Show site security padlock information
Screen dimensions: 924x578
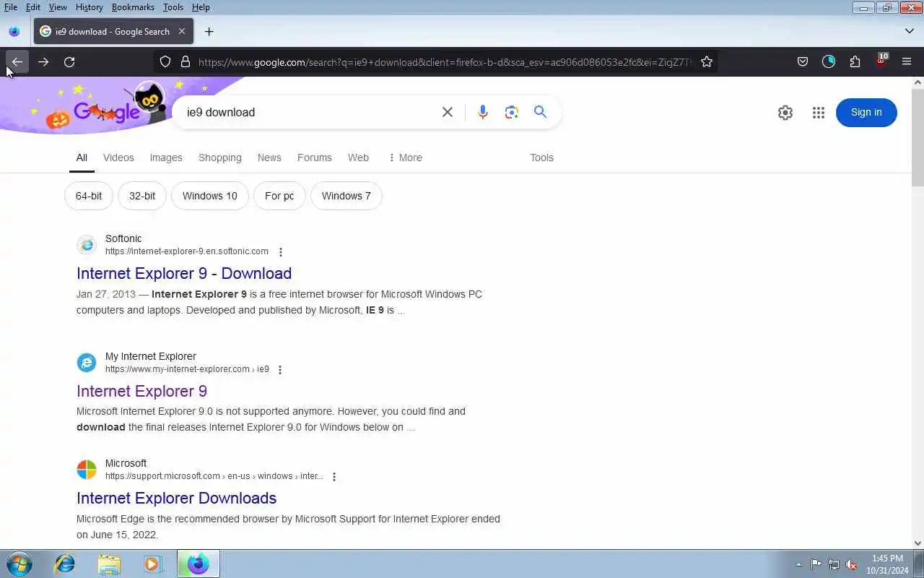click(185, 62)
